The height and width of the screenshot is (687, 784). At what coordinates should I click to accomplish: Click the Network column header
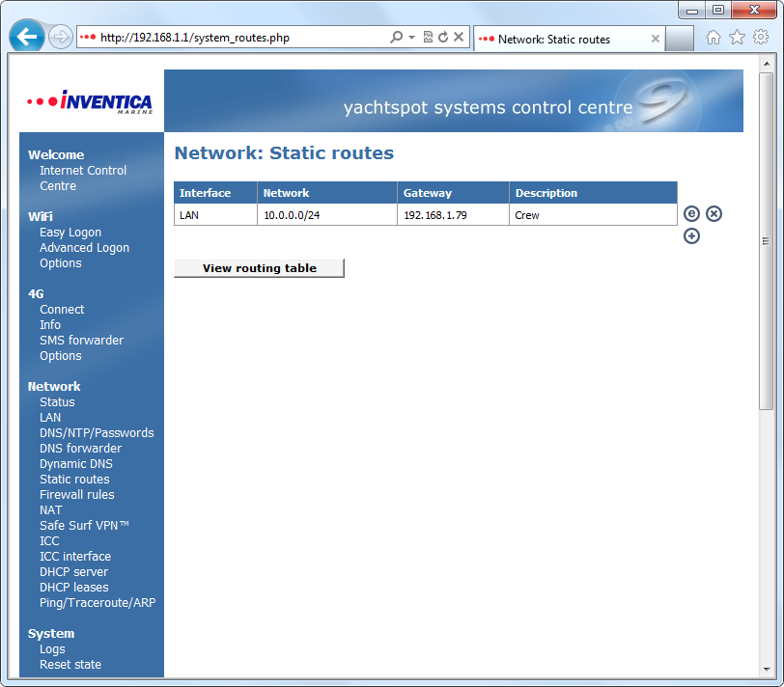[327, 193]
